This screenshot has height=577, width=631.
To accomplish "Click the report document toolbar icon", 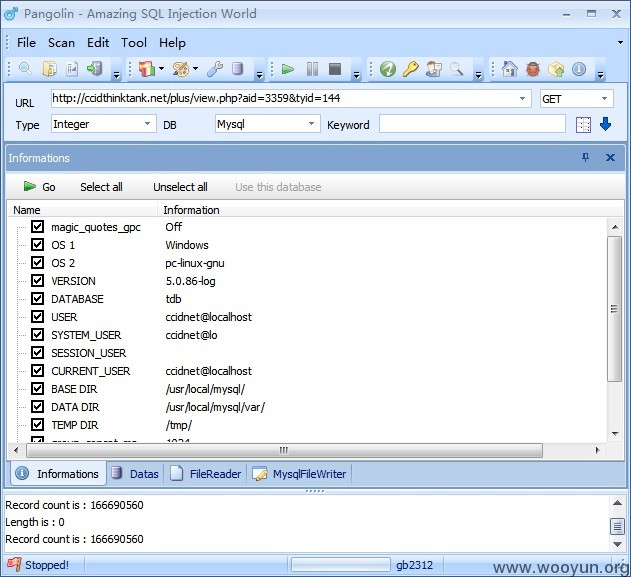I will tap(72, 69).
